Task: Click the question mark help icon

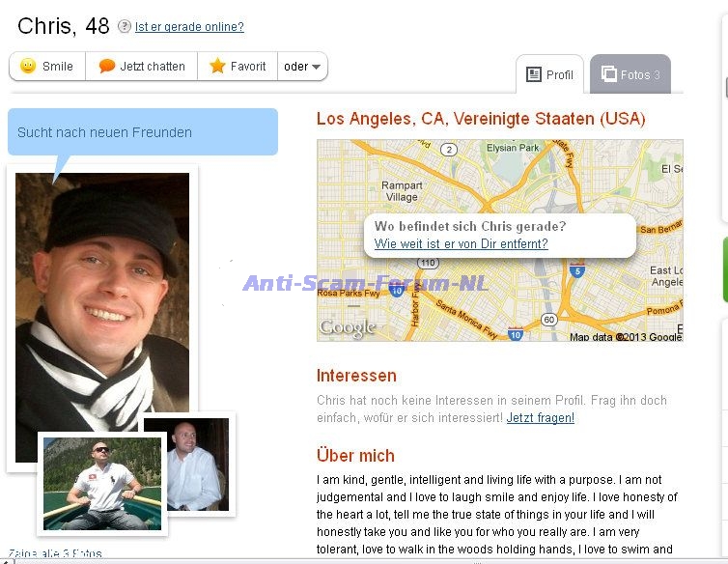Action: click(125, 27)
